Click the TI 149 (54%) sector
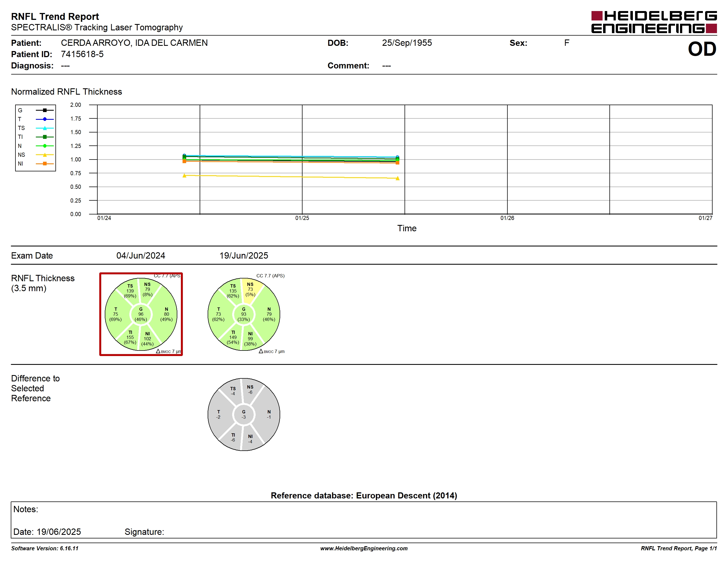Viewport: 728px width, 563px height. [x=233, y=337]
